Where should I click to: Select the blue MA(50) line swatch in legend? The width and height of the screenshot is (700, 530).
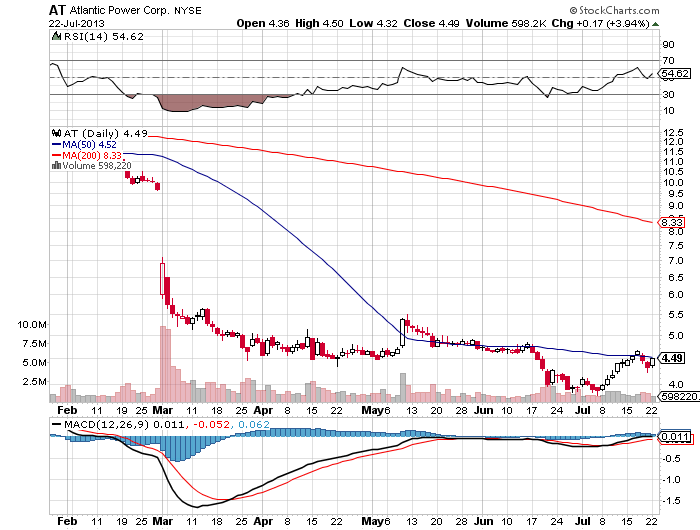[x=56, y=144]
